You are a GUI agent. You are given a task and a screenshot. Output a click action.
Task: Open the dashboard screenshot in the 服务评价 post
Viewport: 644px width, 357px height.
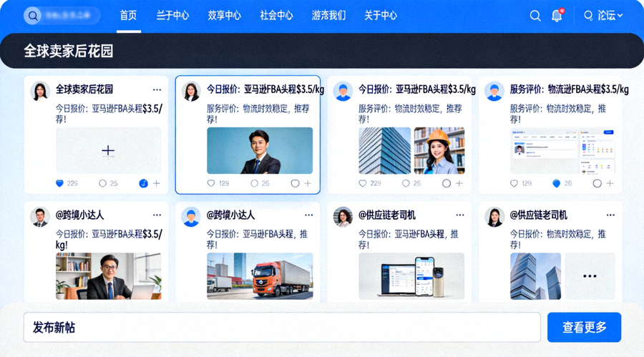click(562, 150)
